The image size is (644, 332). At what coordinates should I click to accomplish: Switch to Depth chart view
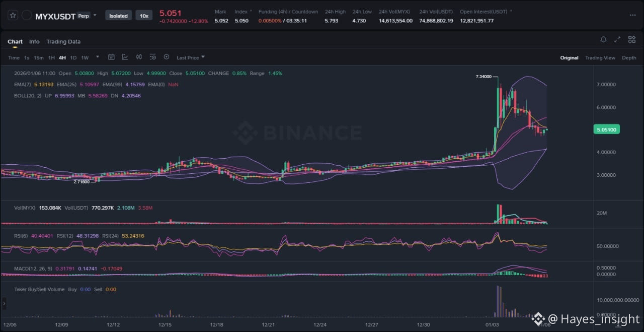coord(629,58)
